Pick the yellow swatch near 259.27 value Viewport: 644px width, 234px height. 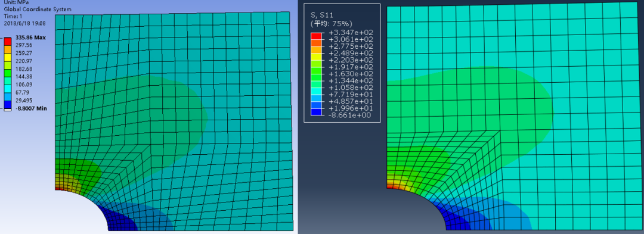pos(8,57)
